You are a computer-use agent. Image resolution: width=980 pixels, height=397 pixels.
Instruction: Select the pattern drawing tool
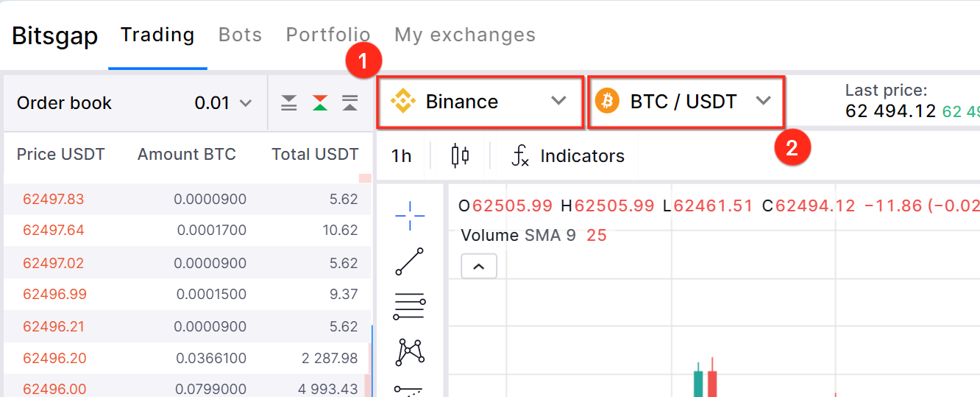[x=410, y=351]
